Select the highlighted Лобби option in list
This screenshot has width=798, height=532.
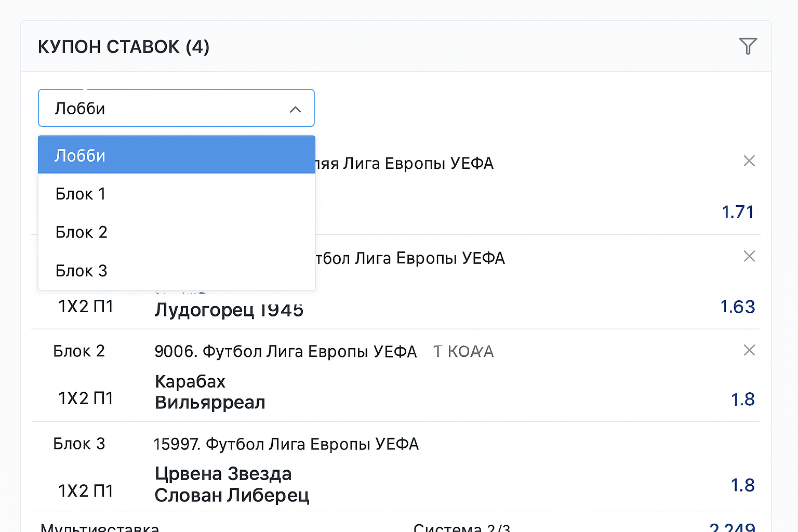[177, 155]
